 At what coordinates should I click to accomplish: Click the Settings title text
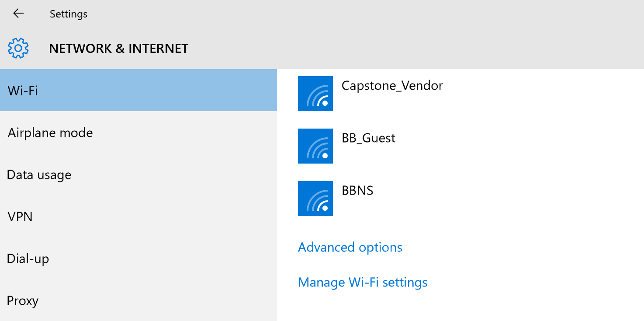click(69, 14)
